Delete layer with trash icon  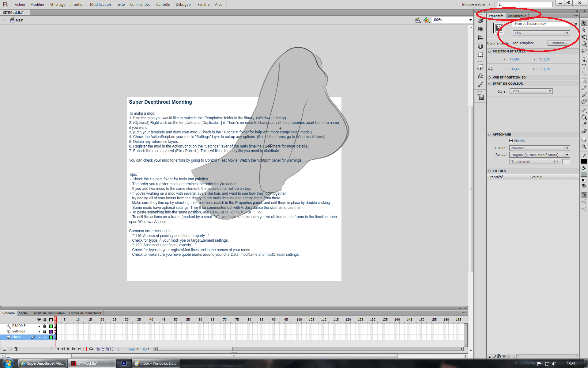click(16, 349)
